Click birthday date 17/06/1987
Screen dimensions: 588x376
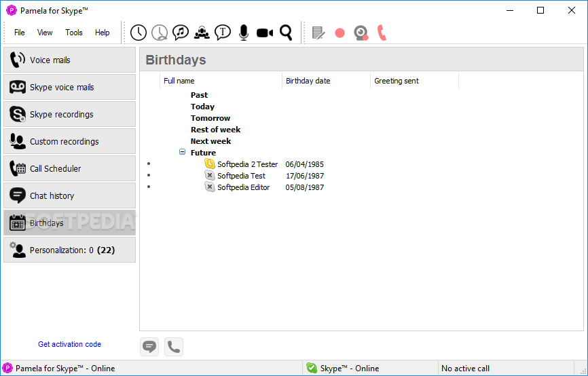point(305,176)
